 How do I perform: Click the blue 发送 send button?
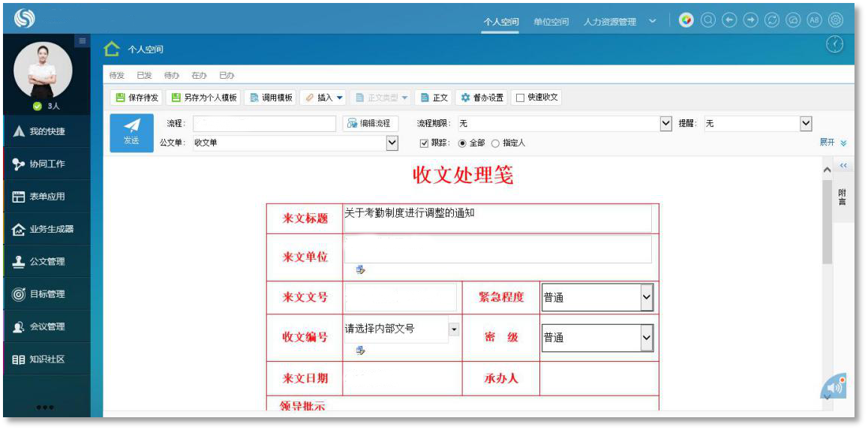[x=132, y=133]
